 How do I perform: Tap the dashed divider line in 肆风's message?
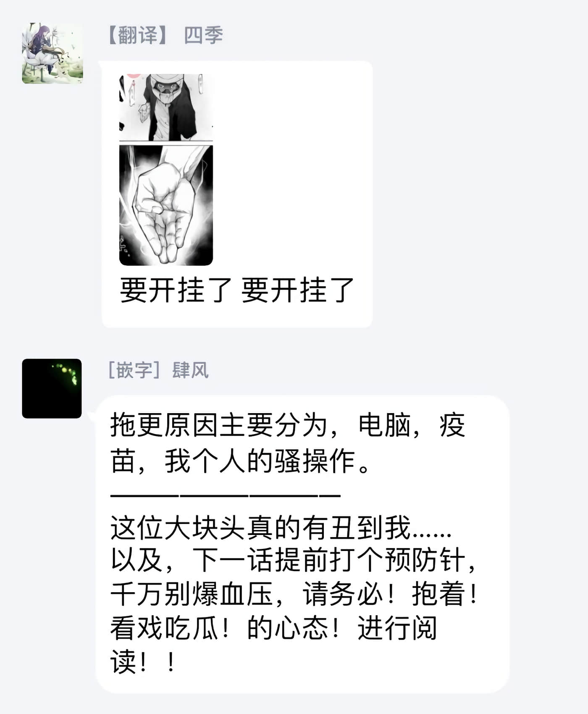pyautogui.click(x=225, y=496)
